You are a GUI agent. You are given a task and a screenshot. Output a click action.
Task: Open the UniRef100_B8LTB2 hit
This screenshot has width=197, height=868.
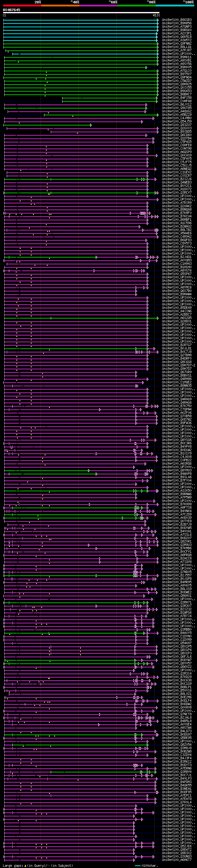[177, 230]
